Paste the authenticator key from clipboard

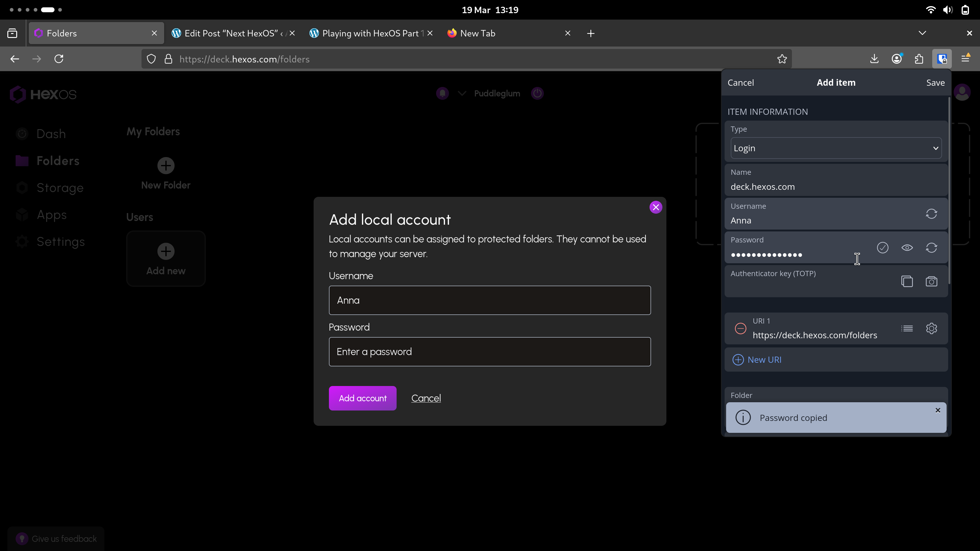[907, 281]
